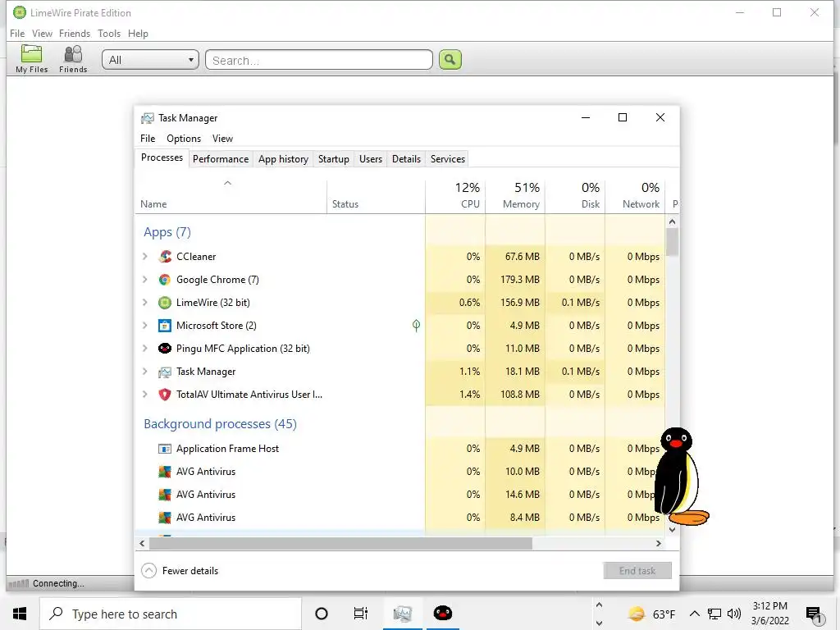Screen dimensions: 840x630
Task: Expand Pingu MFC Application process group
Action: pos(144,349)
